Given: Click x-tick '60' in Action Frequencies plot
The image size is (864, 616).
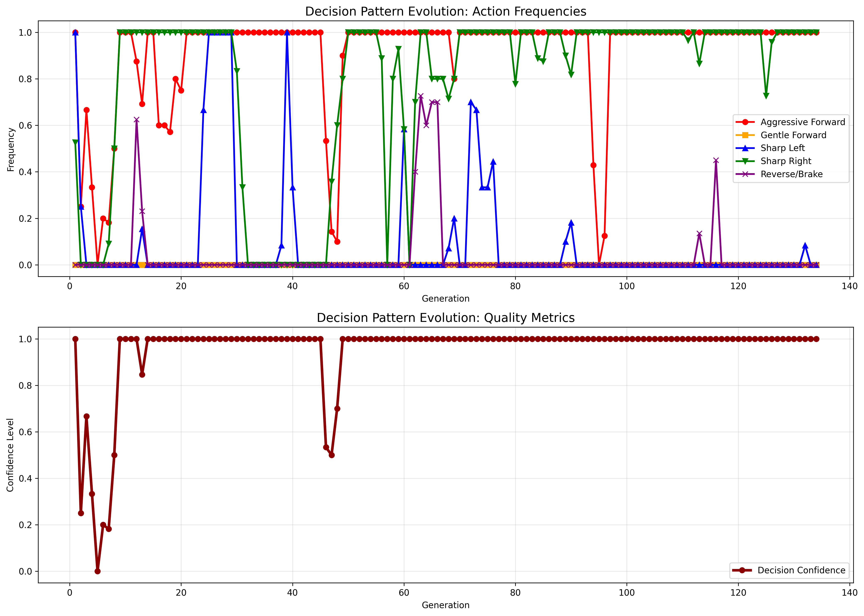Looking at the screenshot, I should tap(404, 286).
